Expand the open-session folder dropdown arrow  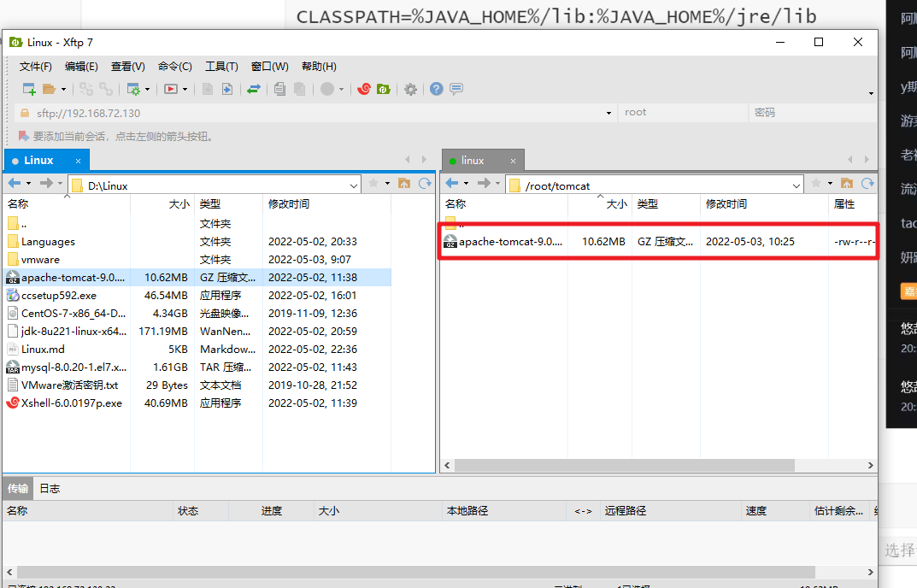[63, 90]
